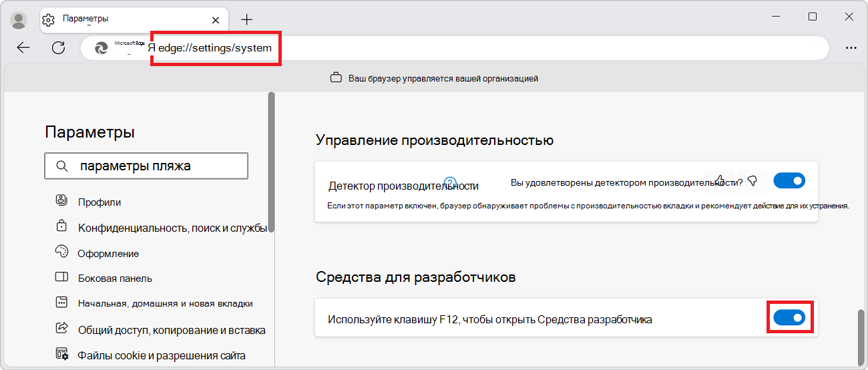Image resolution: width=868 pixels, height=370 pixels.
Task: Click the Управление производительностью heading
Action: 435,140
